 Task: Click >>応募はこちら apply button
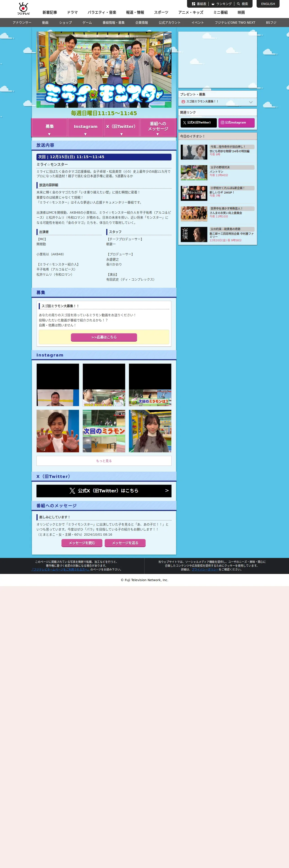click(104, 337)
